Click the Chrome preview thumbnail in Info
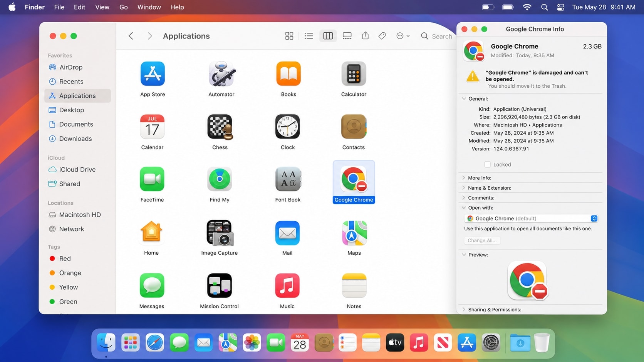Image resolution: width=644 pixels, height=362 pixels. [528, 280]
